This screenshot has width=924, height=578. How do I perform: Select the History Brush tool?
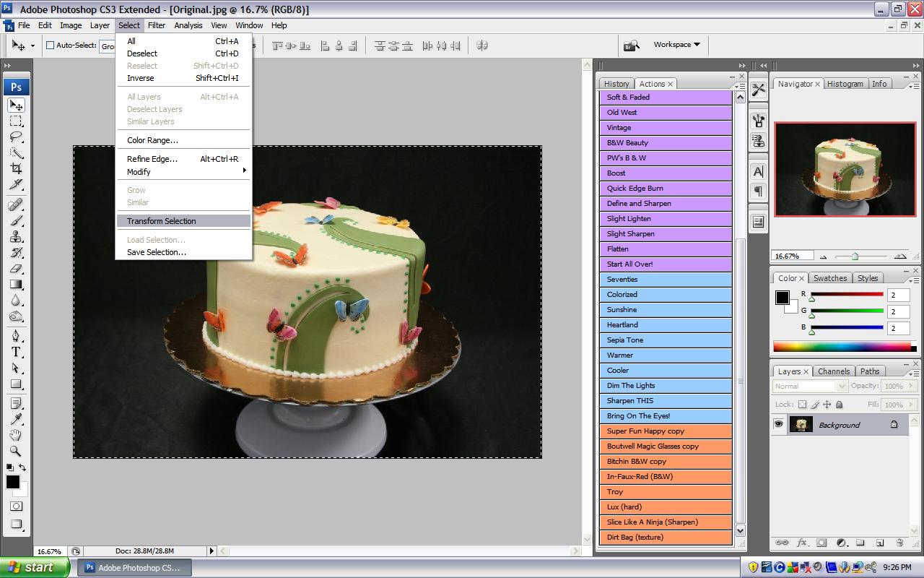(16, 252)
